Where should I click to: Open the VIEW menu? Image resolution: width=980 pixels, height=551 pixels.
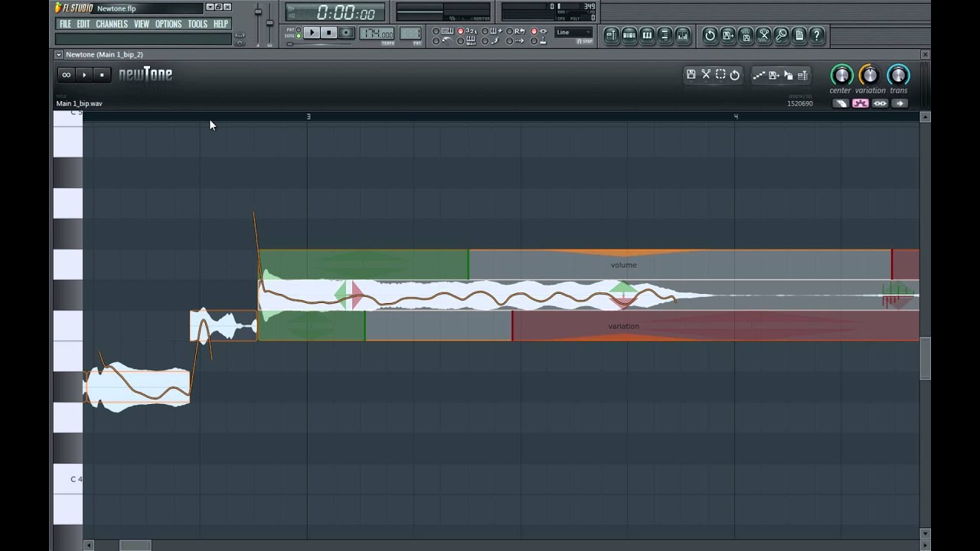(142, 24)
